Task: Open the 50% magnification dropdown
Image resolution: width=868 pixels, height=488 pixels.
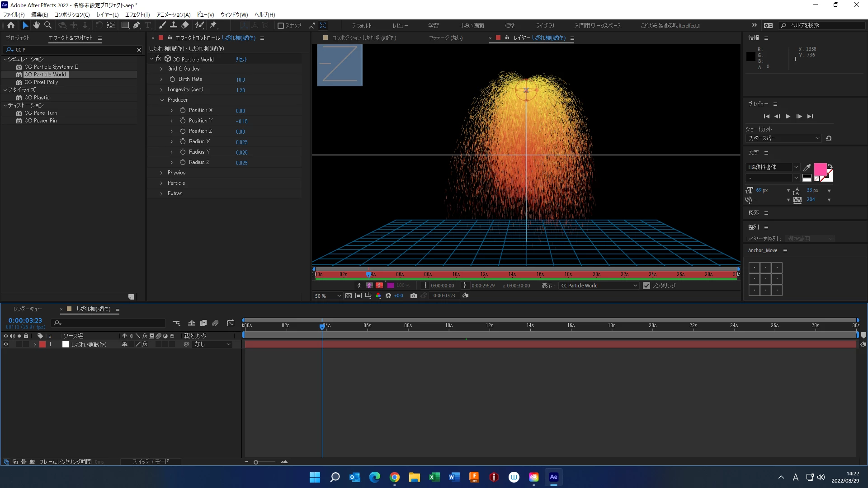Action: pyautogui.click(x=328, y=296)
